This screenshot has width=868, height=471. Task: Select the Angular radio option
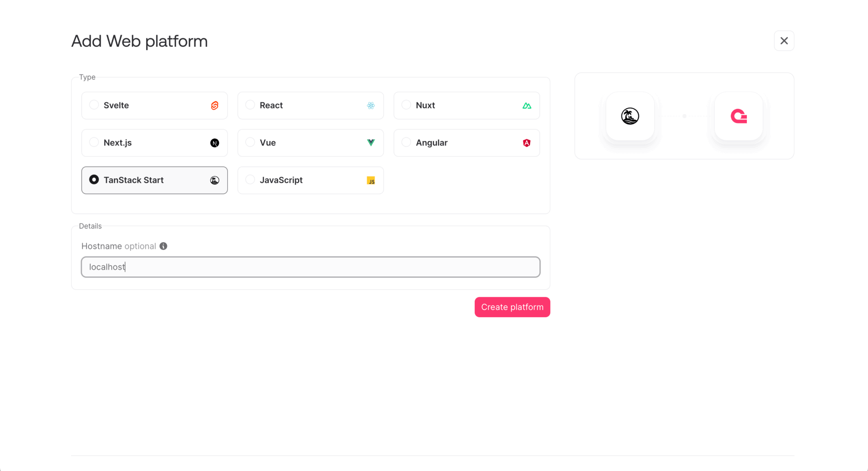tap(406, 142)
